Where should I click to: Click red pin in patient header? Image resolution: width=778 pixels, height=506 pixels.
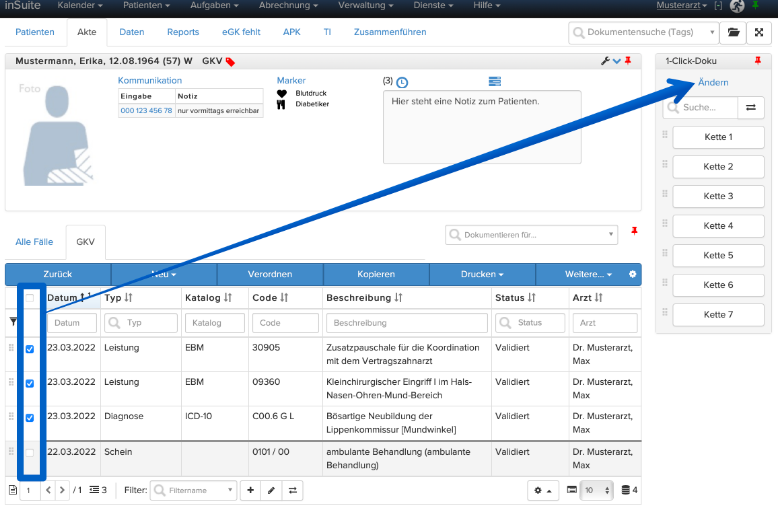point(628,61)
